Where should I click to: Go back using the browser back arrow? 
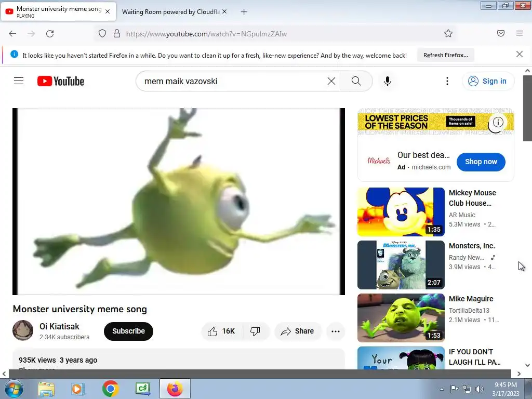pos(12,34)
